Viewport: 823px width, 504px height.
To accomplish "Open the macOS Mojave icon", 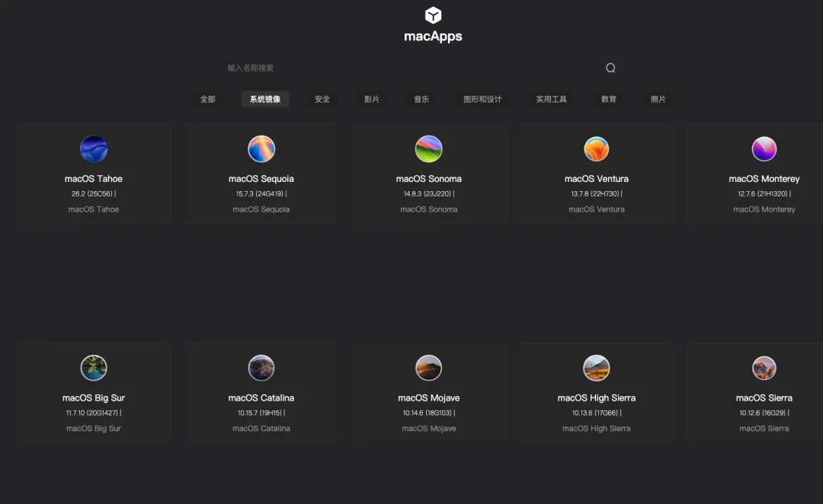I will [429, 368].
